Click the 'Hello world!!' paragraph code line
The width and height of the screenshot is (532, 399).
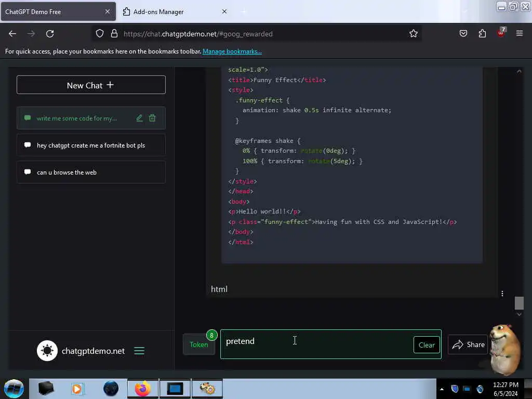pyautogui.click(x=264, y=212)
